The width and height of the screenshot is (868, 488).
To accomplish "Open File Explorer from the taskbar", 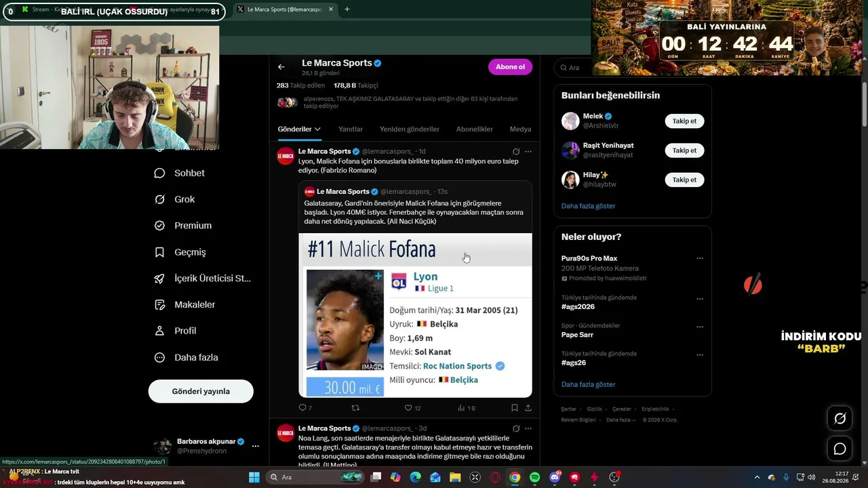I will [x=454, y=477].
